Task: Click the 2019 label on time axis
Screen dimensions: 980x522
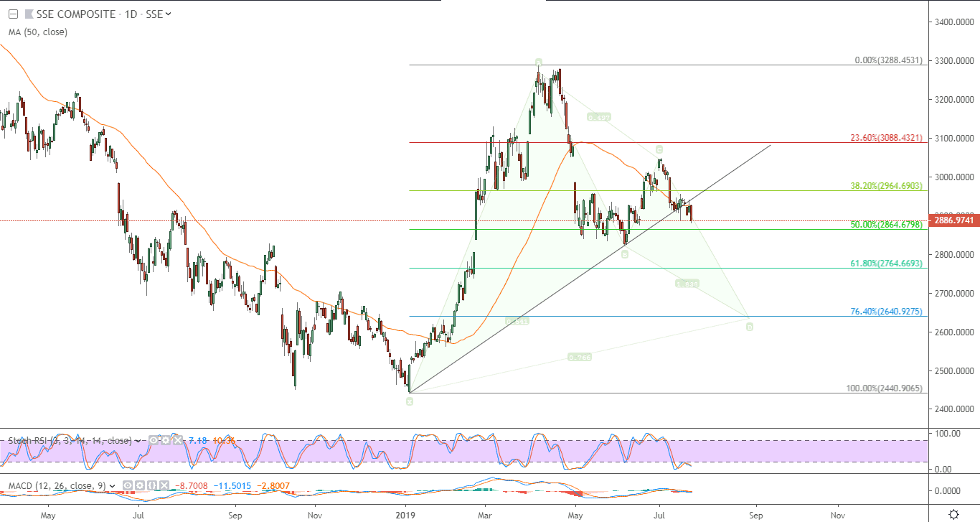Action: [x=405, y=515]
